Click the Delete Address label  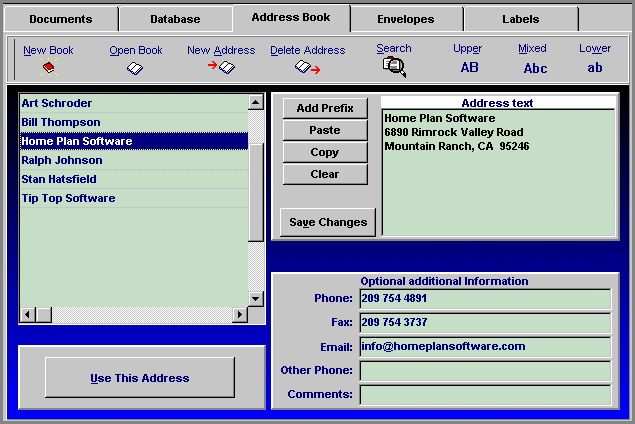tap(308, 50)
